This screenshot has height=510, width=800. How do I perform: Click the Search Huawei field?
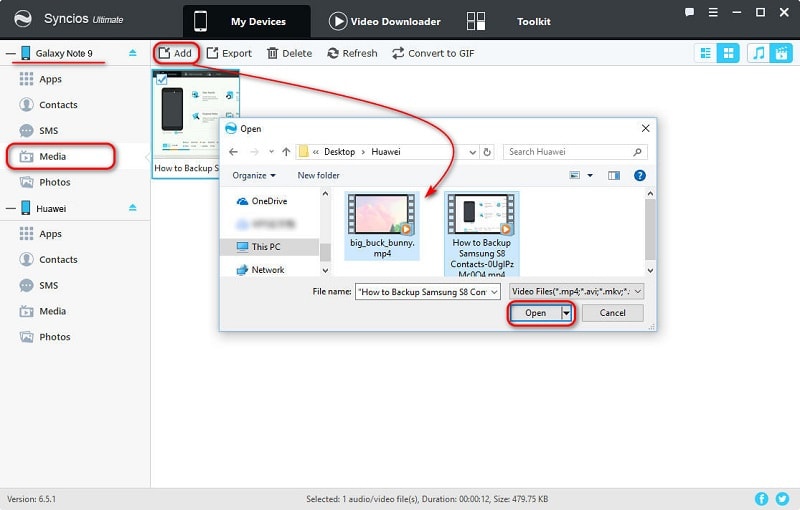pyautogui.click(x=575, y=152)
